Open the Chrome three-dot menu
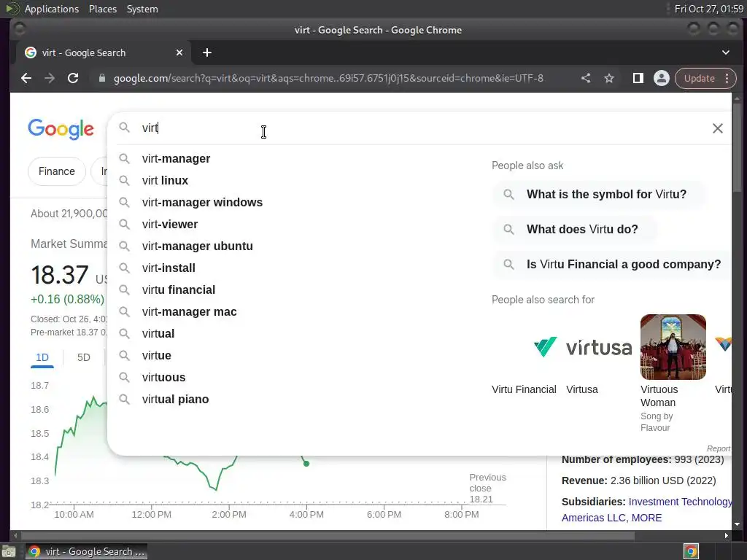This screenshot has height=560, width=747. [x=727, y=78]
